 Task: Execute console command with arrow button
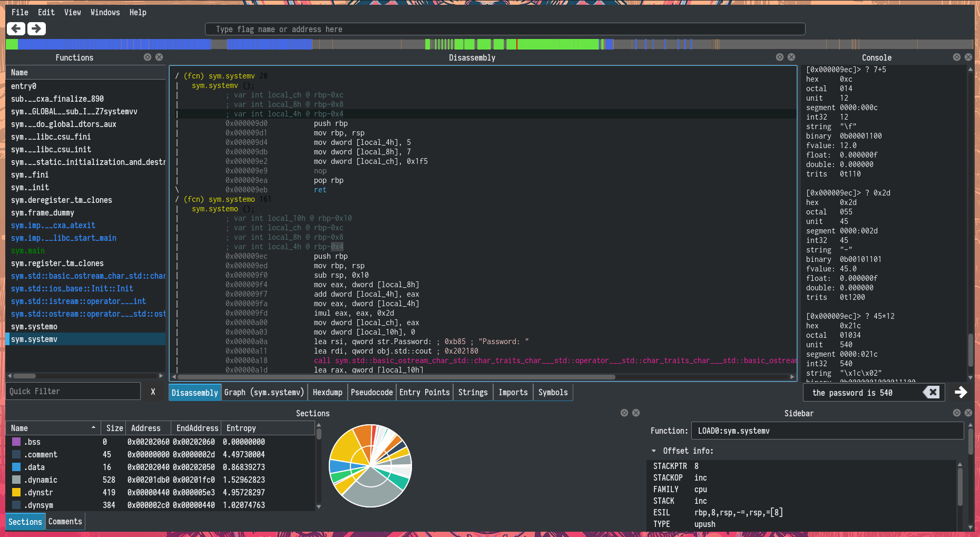(x=961, y=392)
